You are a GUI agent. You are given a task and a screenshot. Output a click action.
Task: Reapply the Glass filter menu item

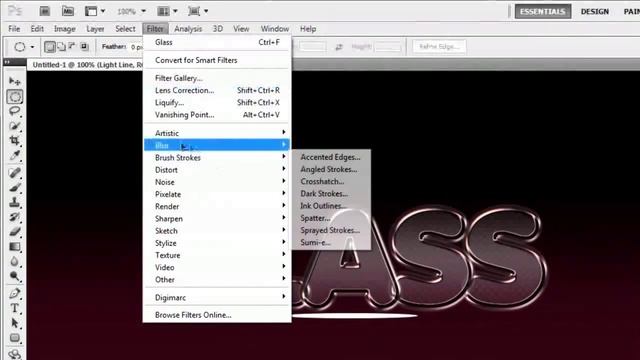point(217,42)
